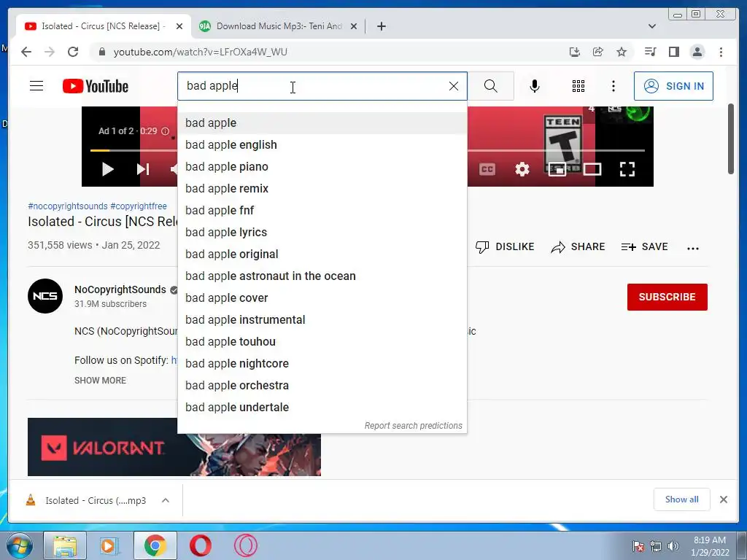Open video player settings gear
Image resolution: width=747 pixels, height=560 pixels.
pyautogui.click(x=522, y=169)
